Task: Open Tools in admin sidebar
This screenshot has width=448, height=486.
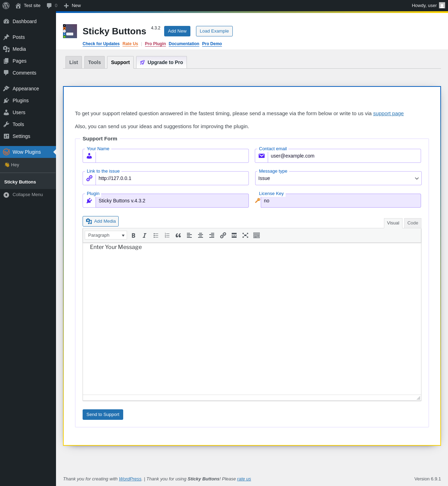Action: [28, 124]
